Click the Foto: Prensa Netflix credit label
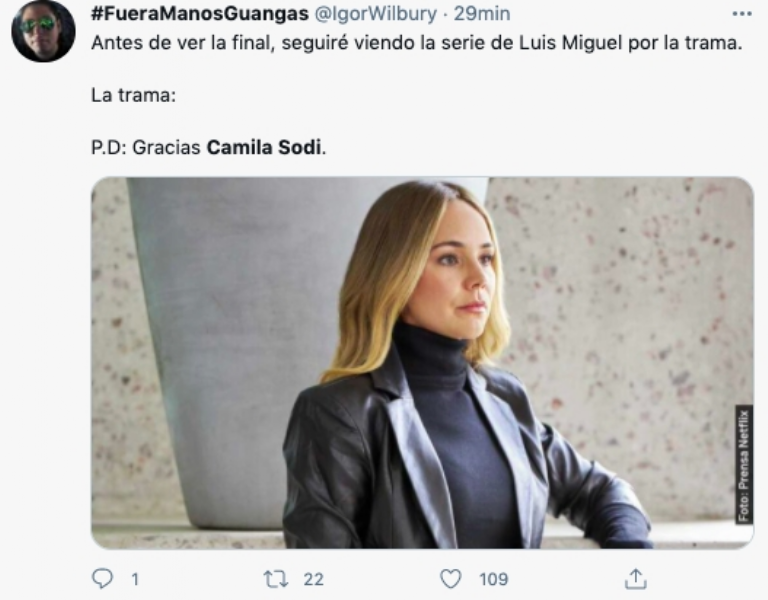The height and width of the screenshot is (600, 768). point(744,464)
